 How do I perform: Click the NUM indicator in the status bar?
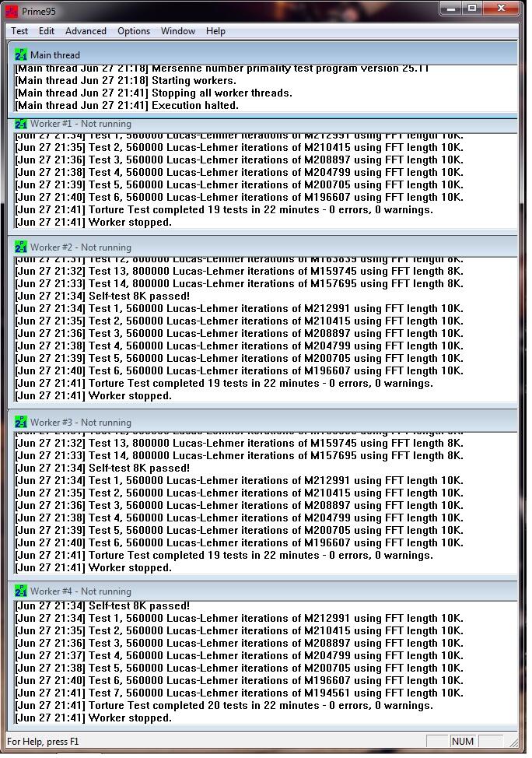point(463,741)
